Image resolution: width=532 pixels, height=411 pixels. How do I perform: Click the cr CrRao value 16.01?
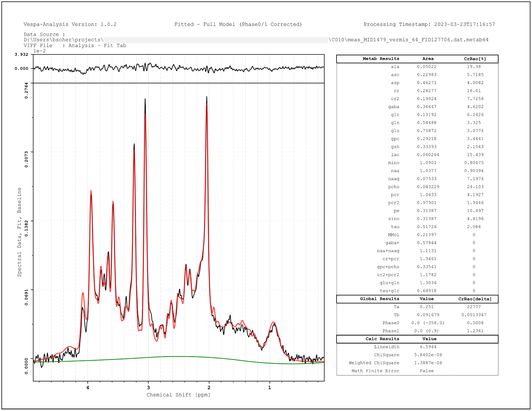click(474, 91)
